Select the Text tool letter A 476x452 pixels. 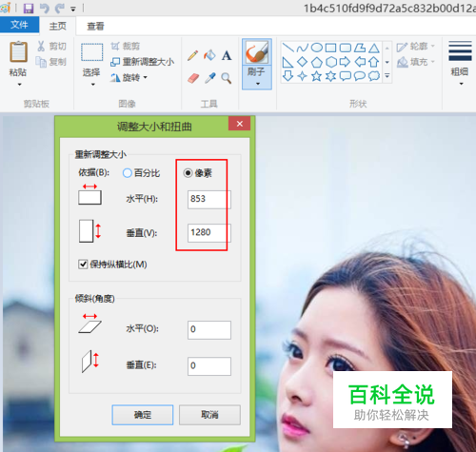[x=227, y=55]
